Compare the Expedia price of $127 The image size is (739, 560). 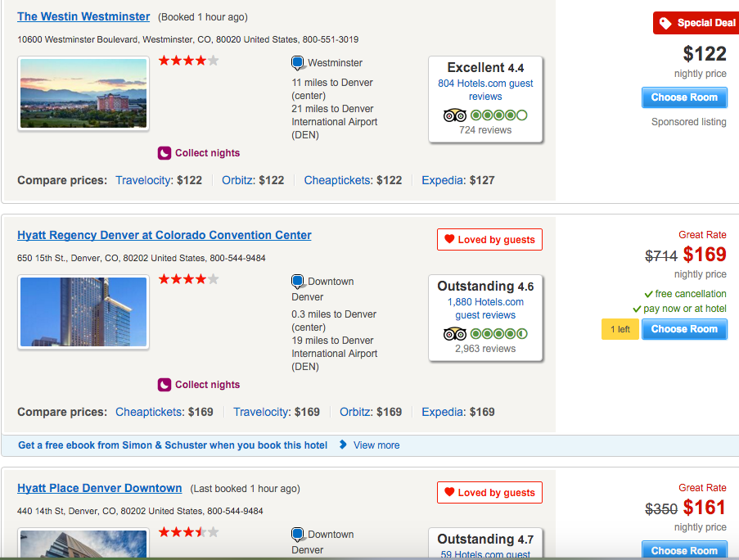pos(457,180)
